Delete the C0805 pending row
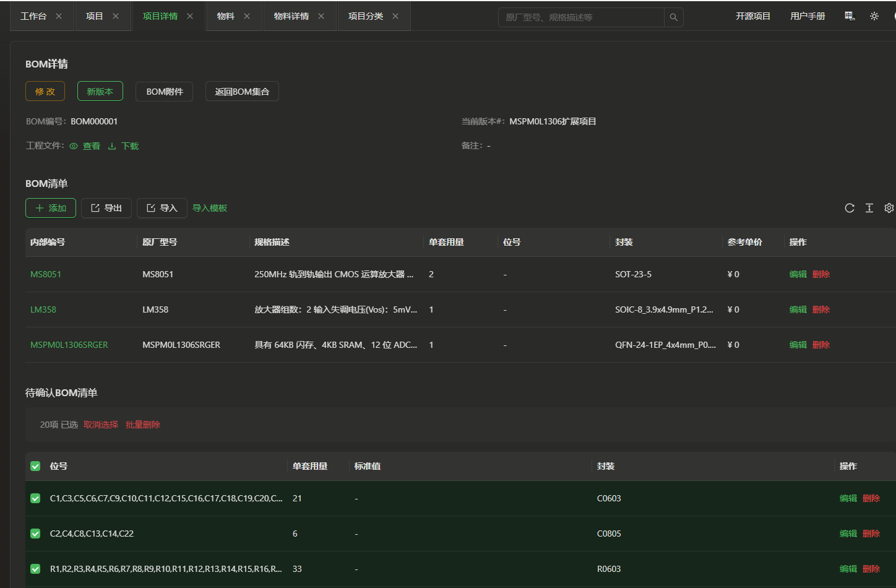This screenshot has width=896, height=588. pyautogui.click(x=871, y=534)
